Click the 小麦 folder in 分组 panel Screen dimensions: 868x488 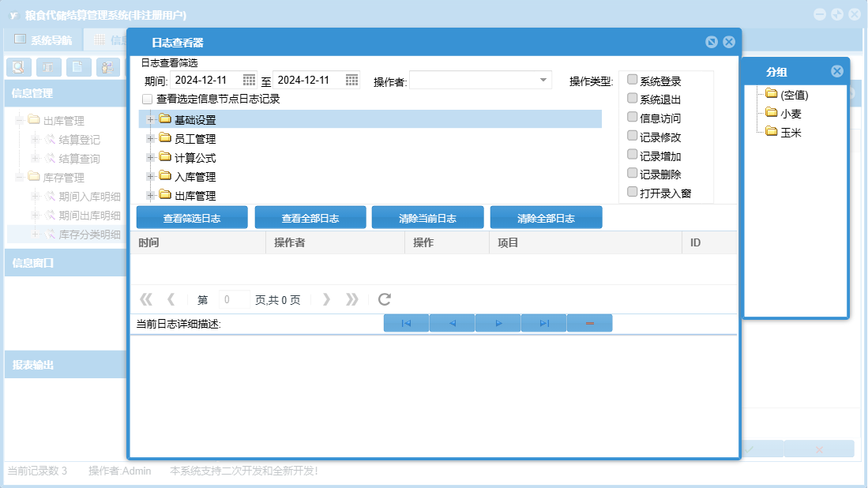[x=791, y=114]
